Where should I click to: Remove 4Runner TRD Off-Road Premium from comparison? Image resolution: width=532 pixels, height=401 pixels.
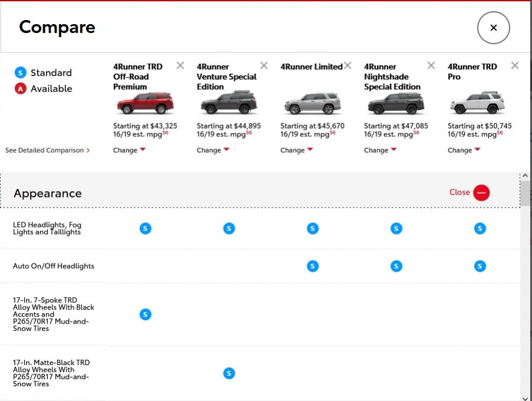180,65
